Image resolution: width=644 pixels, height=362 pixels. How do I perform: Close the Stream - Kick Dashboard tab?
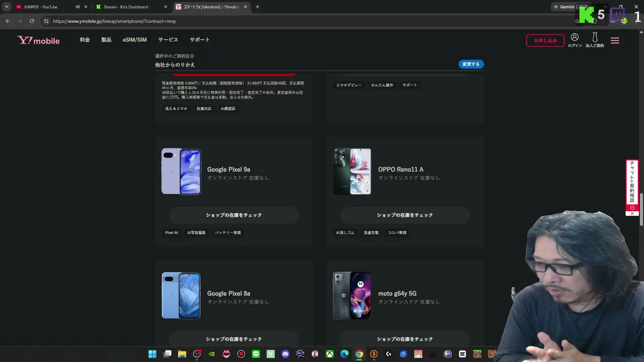click(x=166, y=7)
